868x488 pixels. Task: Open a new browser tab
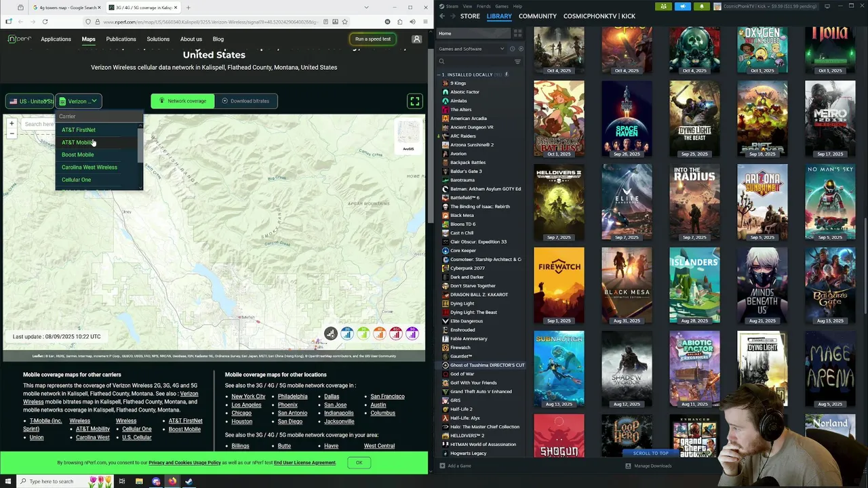188,7
